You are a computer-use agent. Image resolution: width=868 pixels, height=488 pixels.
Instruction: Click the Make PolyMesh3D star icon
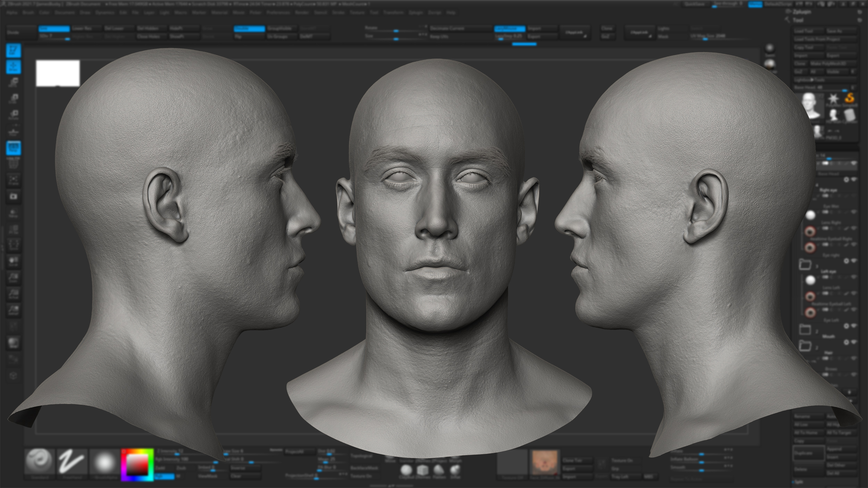tap(833, 99)
